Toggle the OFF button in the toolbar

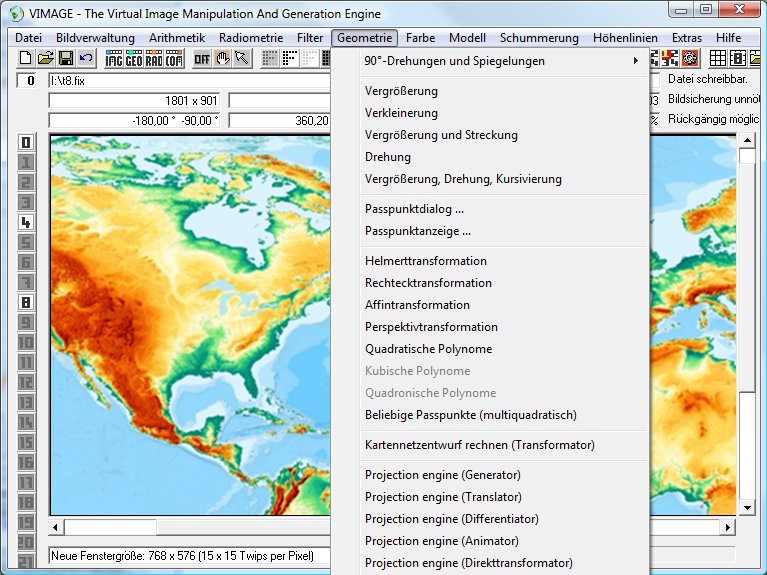202,59
